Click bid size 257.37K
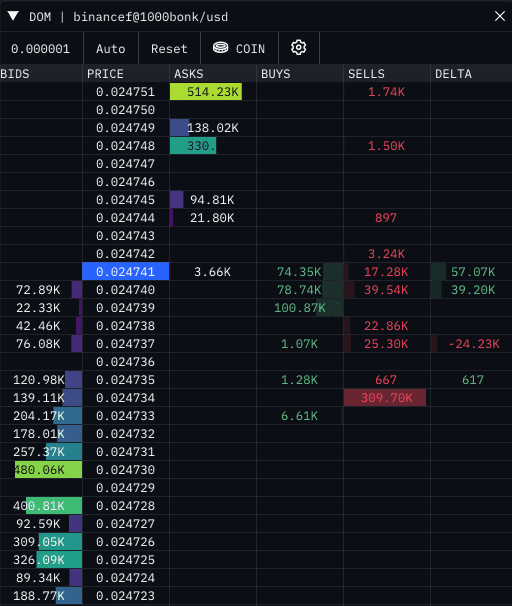512x606 pixels. tap(39, 452)
